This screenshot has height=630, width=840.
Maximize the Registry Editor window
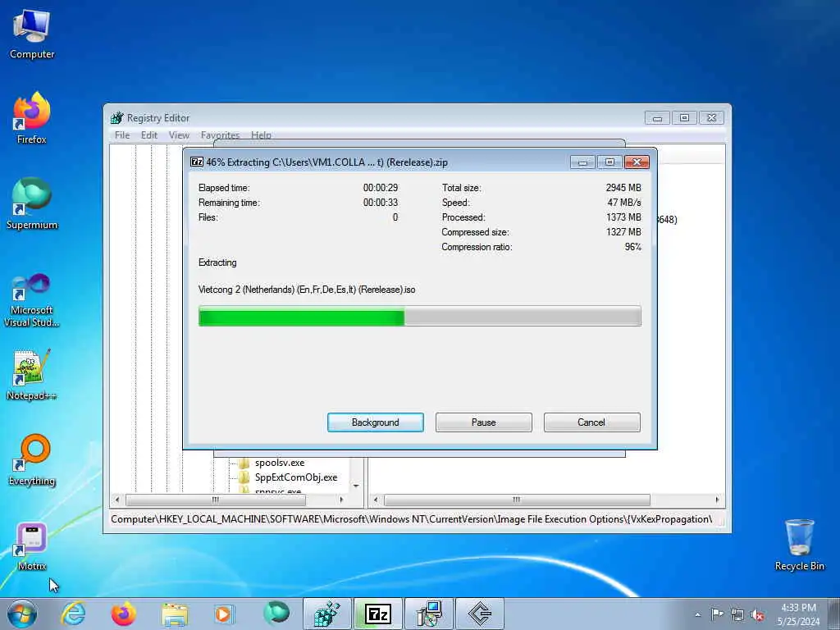pos(684,118)
